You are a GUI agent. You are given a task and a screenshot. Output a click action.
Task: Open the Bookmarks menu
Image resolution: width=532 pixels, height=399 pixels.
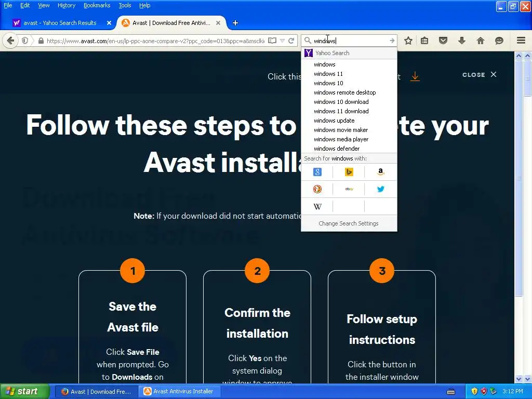pos(97,5)
